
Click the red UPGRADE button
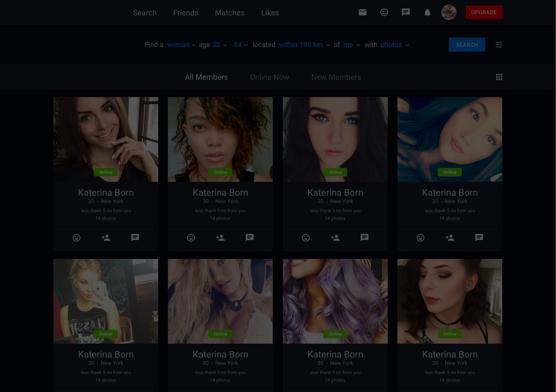coord(484,13)
